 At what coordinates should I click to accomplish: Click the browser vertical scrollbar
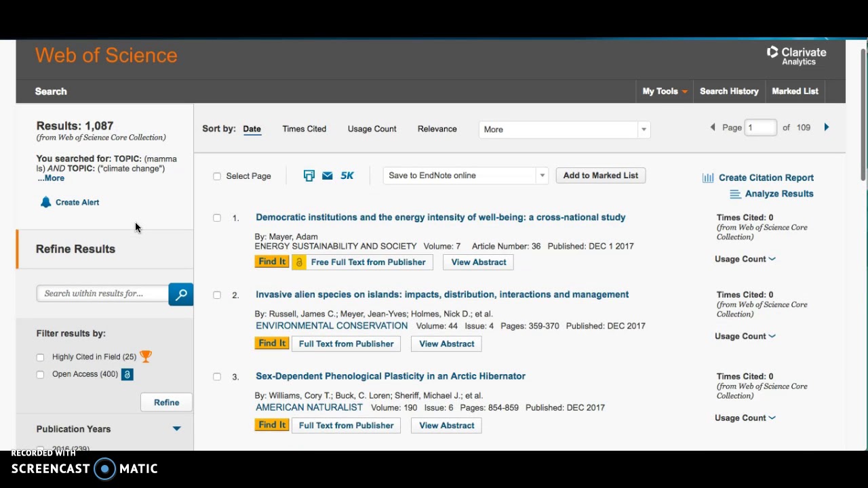(863, 115)
